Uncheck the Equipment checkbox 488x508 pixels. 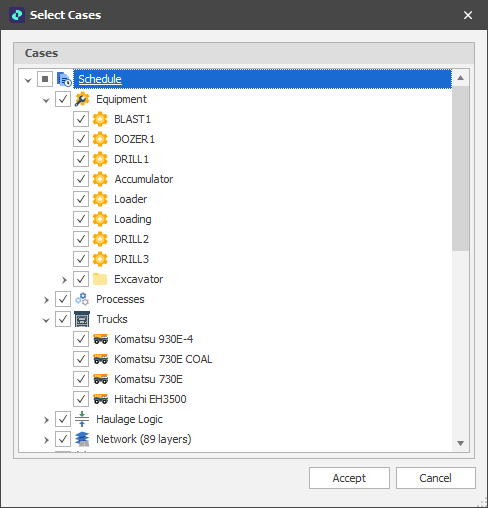[63, 99]
